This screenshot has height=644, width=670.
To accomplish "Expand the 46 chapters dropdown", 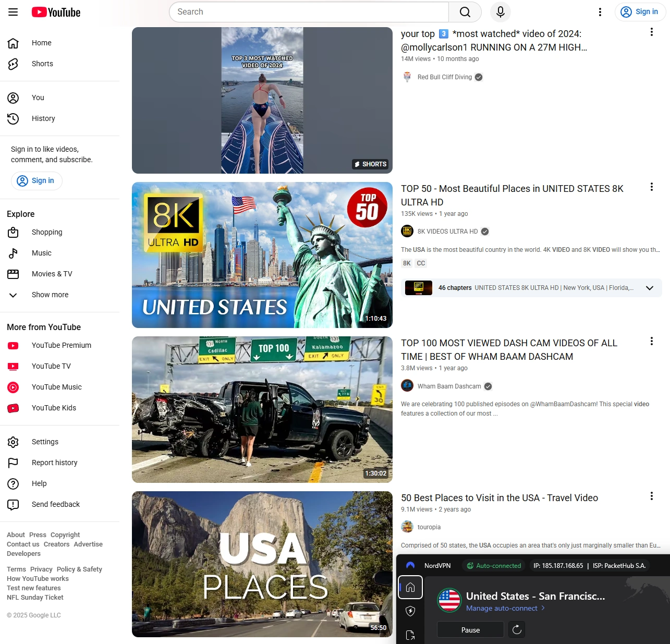I will pyautogui.click(x=650, y=288).
